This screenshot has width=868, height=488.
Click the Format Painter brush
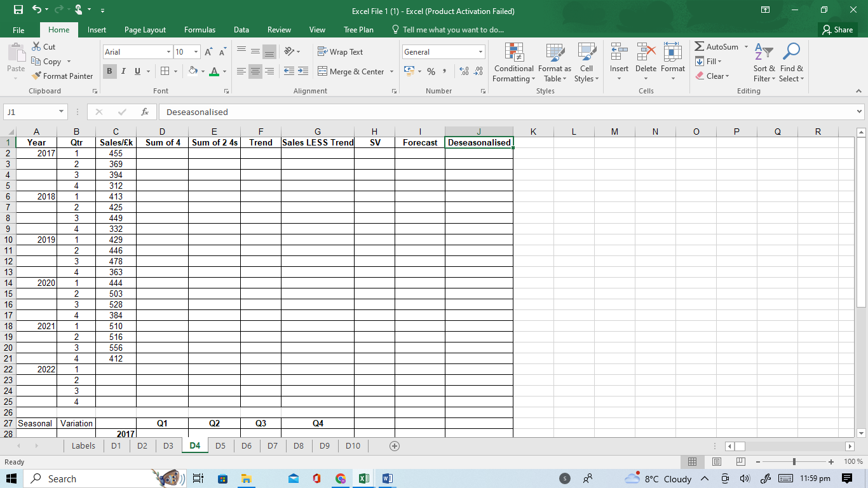[x=37, y=76]
